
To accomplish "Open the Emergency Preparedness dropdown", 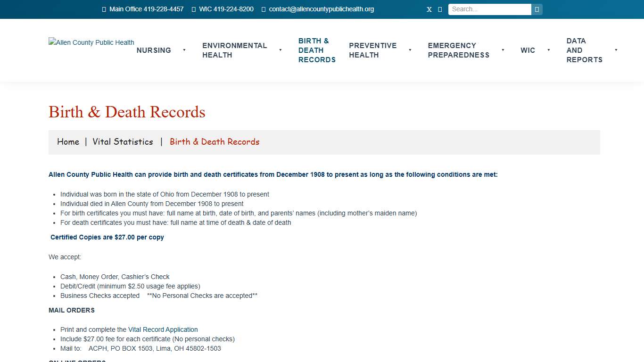I will click(503, 50).
